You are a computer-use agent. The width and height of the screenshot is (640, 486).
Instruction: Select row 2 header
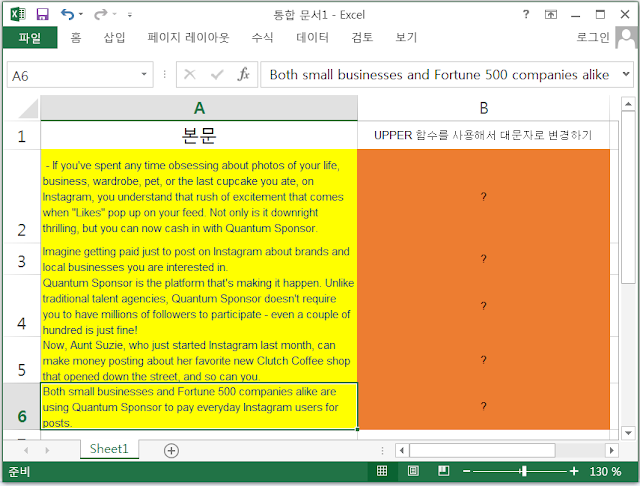pyautogui.click(x=22, y=196)
